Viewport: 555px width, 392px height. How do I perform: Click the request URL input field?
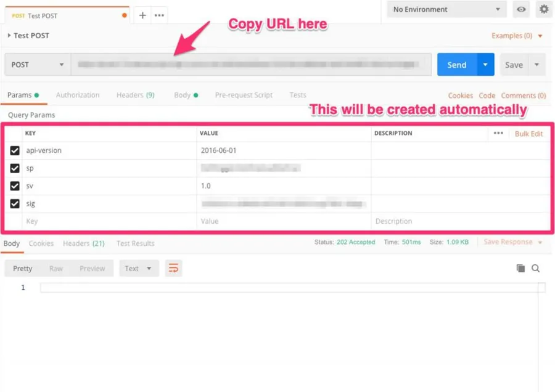click(251, 65)
